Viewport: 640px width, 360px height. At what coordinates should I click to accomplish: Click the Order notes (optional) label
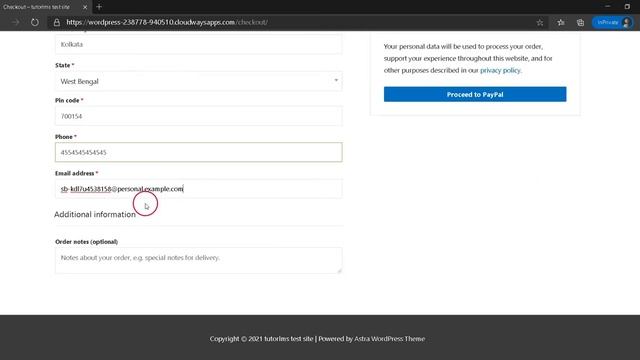87,242
